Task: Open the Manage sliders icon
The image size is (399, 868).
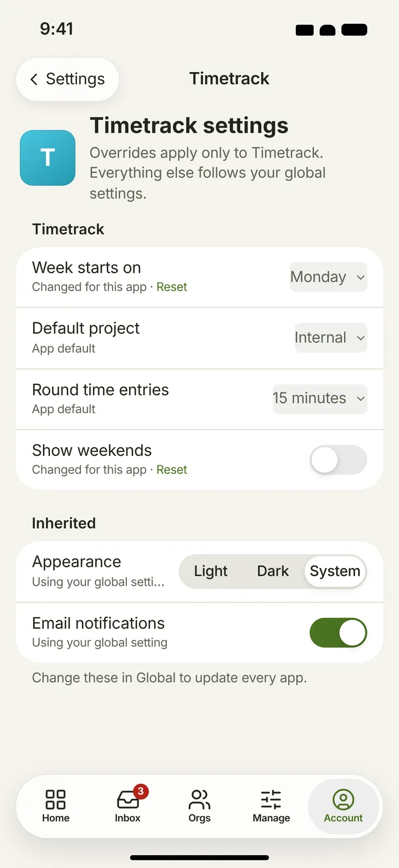Action: pyautogui.click(x=272, y=800)
